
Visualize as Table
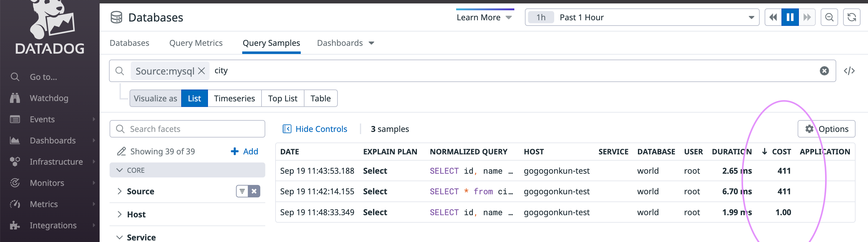click(320, 98)
